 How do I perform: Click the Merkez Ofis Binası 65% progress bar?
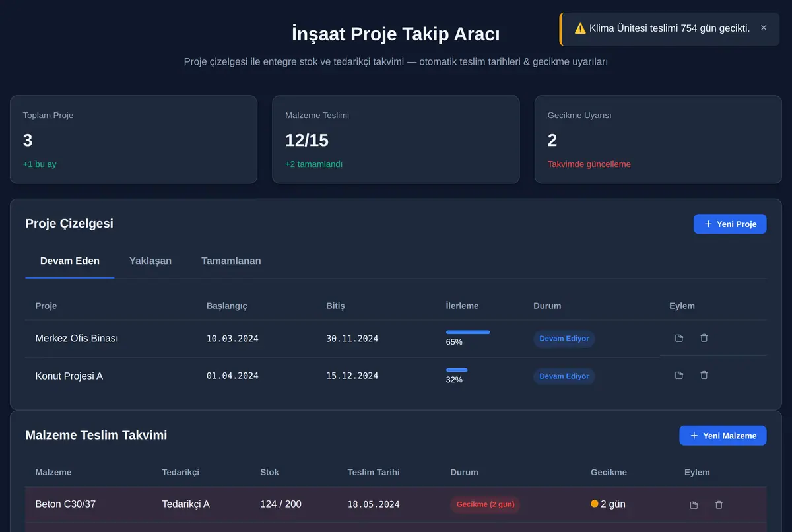pyautogui.click(x=468, y=332)
